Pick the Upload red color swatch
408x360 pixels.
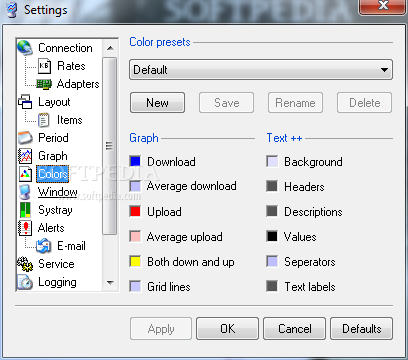point(135,211)
